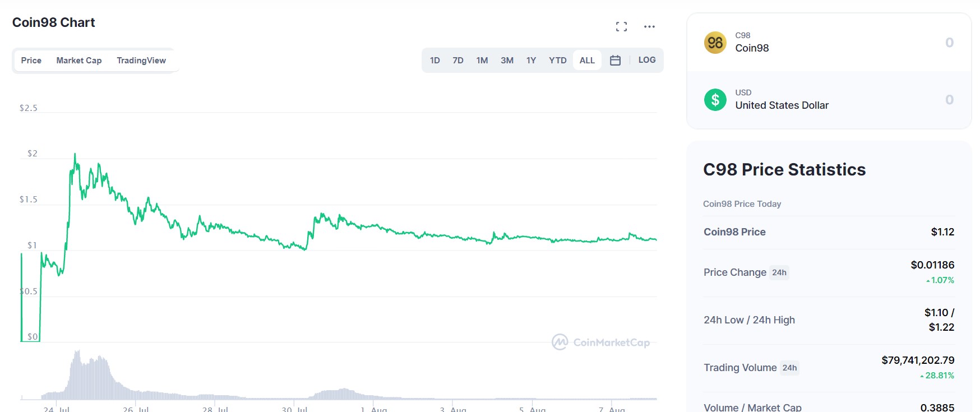Click the 24h badge beside Trading Volume
Image resolution: width=980 pixels, height=412 pixels.
coord(788,368)
